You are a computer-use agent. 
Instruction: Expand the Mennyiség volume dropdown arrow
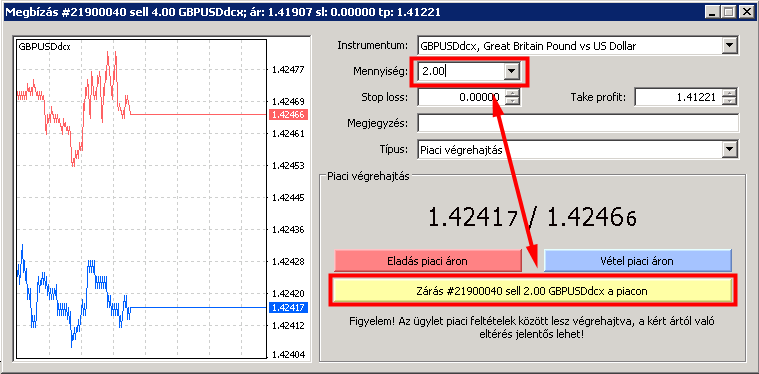tap(511, 72)
